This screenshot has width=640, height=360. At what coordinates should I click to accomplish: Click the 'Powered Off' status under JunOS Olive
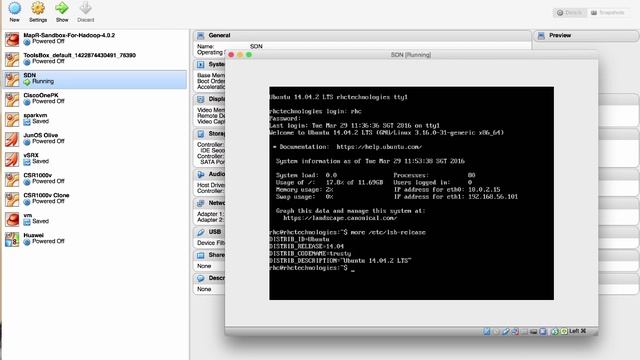tap(48, 141)
